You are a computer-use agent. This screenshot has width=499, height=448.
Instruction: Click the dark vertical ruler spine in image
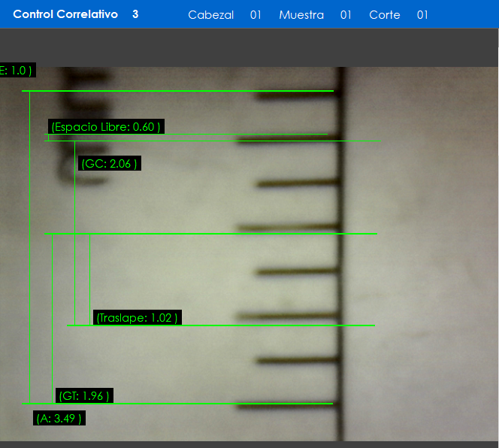click(x=341, y=256)
